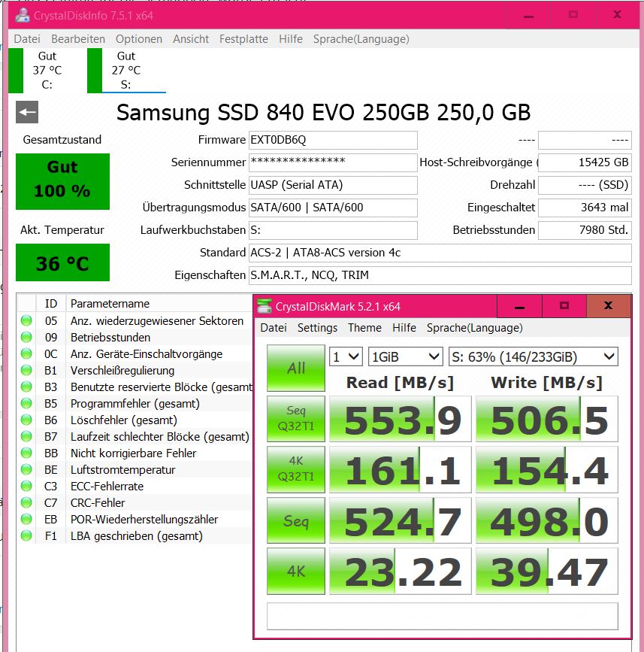Click status dot for ID 05 row
Image resolution: width=644 pixels, height=652 pixels.
26,320
